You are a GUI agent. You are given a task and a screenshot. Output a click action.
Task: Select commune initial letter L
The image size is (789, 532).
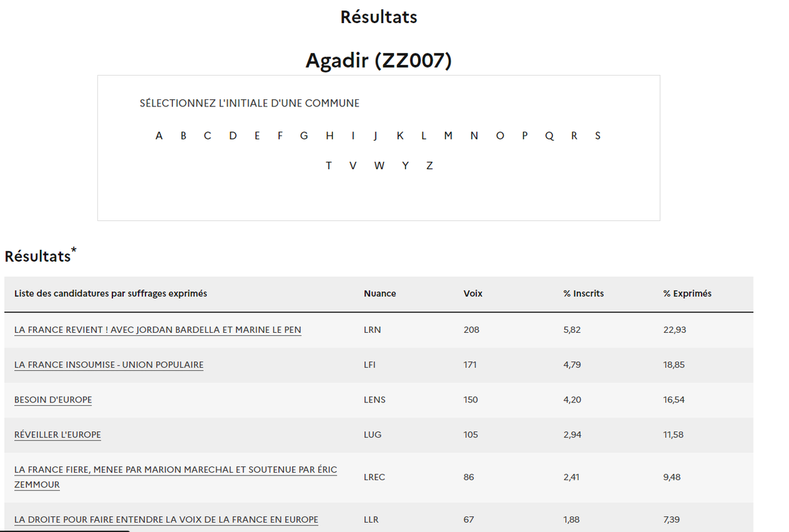(424, 136)
